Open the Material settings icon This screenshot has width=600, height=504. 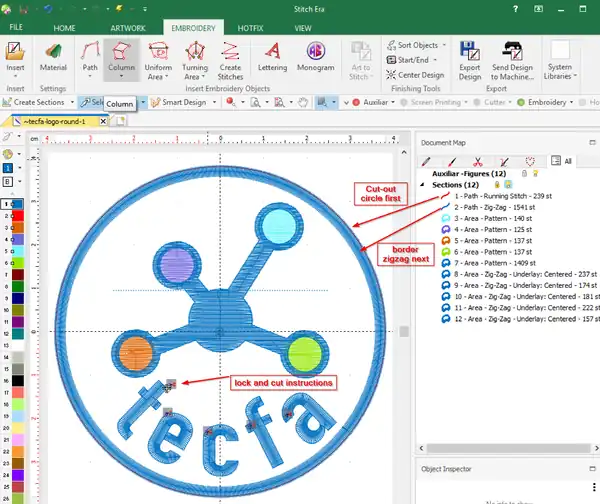click(x=53, y=56)
